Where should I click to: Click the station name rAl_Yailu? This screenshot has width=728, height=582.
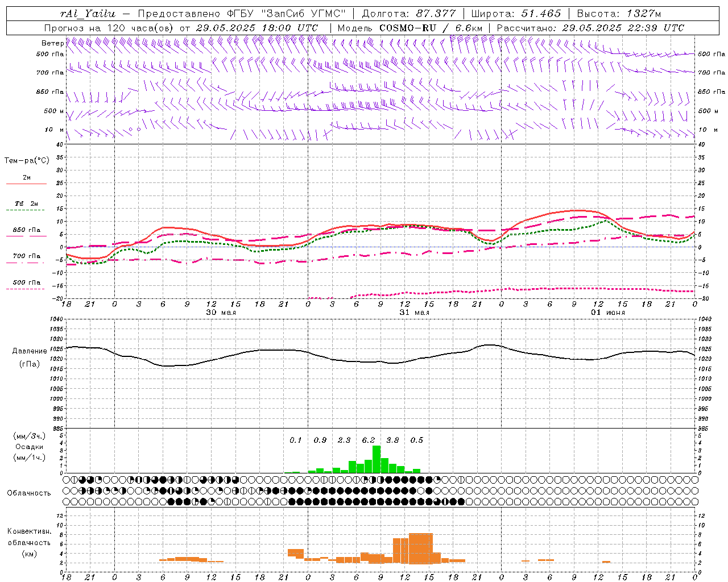tap(88, 14)
